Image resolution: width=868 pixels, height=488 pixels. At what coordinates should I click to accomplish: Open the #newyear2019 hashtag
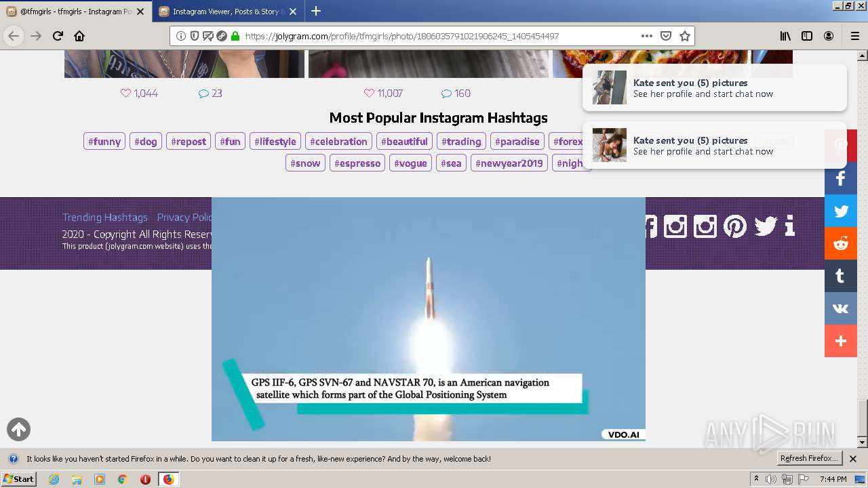509,163
